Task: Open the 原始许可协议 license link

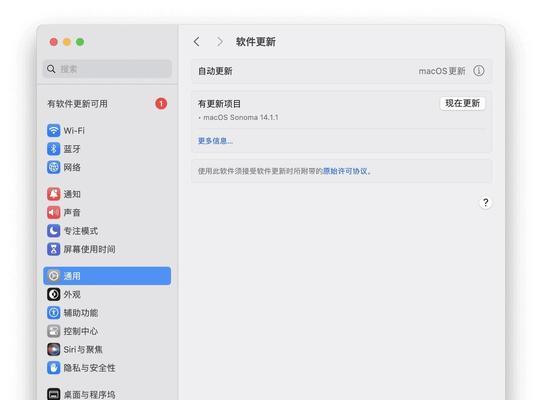Action: [x=345, y=171]
